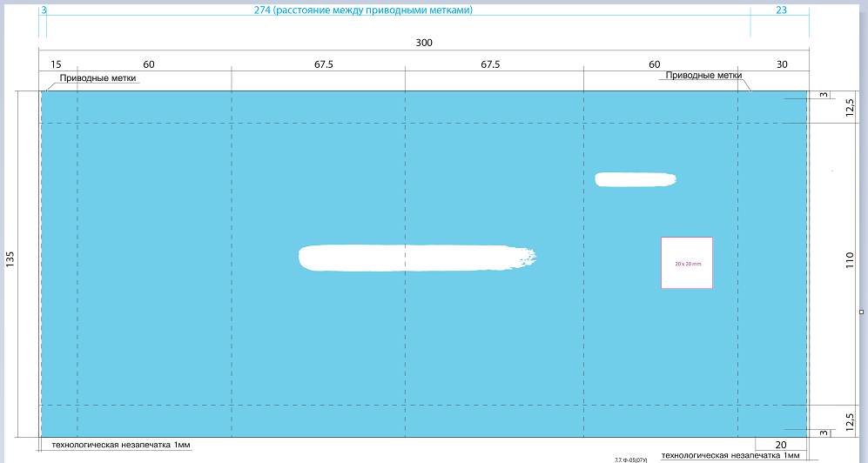
Task: Click the white 20 x 20 mm square
Action: (687, 262)
